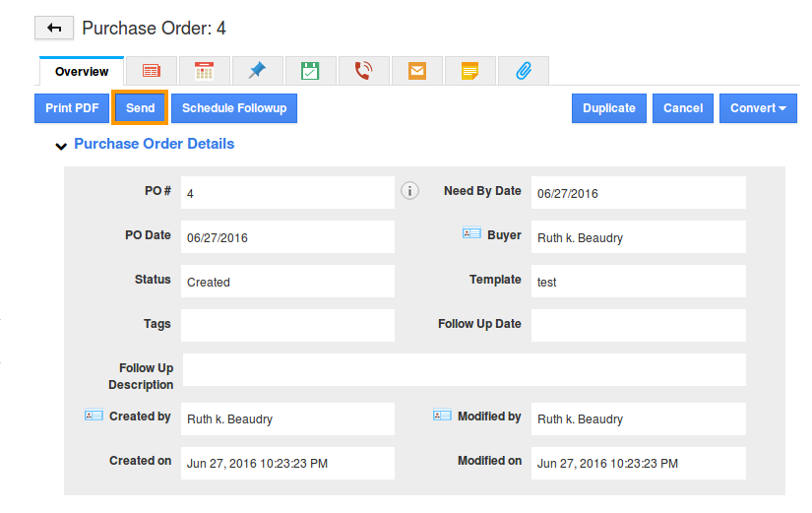Click the Need By Date field
This screenshot has height=513, width=812.
pyautogui.click(x=639, y=193)
